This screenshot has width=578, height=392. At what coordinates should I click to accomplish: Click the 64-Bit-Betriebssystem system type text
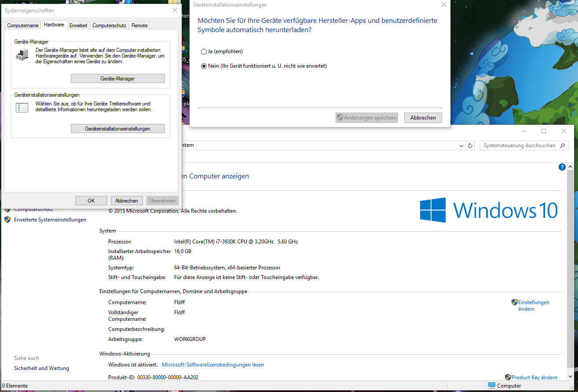[x=227, y=268]
